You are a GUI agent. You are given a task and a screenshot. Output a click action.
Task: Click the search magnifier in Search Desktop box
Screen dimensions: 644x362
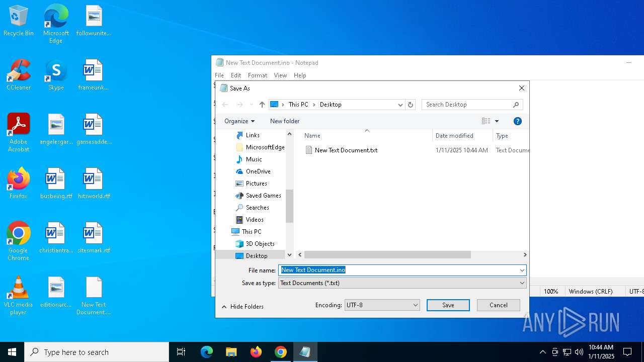[516, 105]
